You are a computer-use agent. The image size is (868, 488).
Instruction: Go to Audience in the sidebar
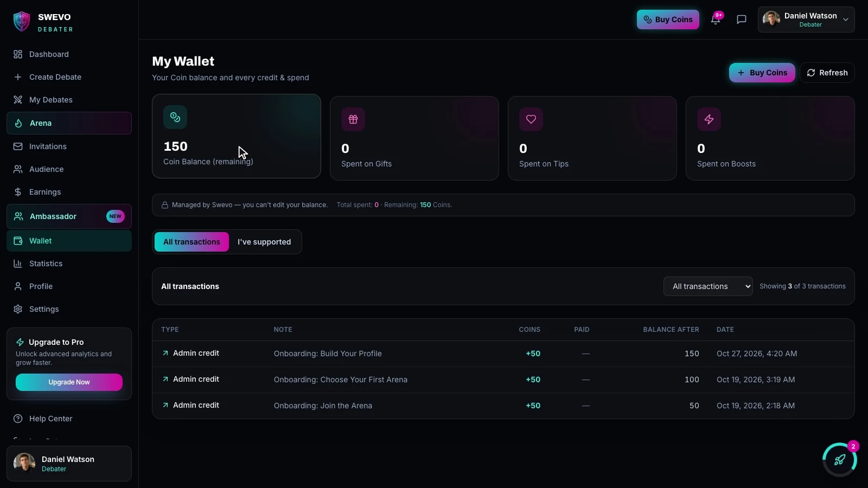click(x=69, y=169)
